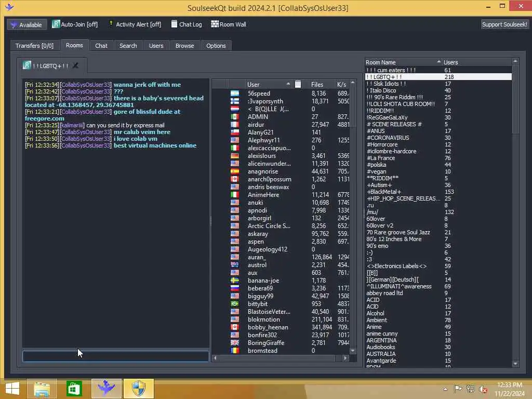Open the Chat Log notepad icon
The height and width of the screenshot is (399, 532).
(x=174, y=24)
